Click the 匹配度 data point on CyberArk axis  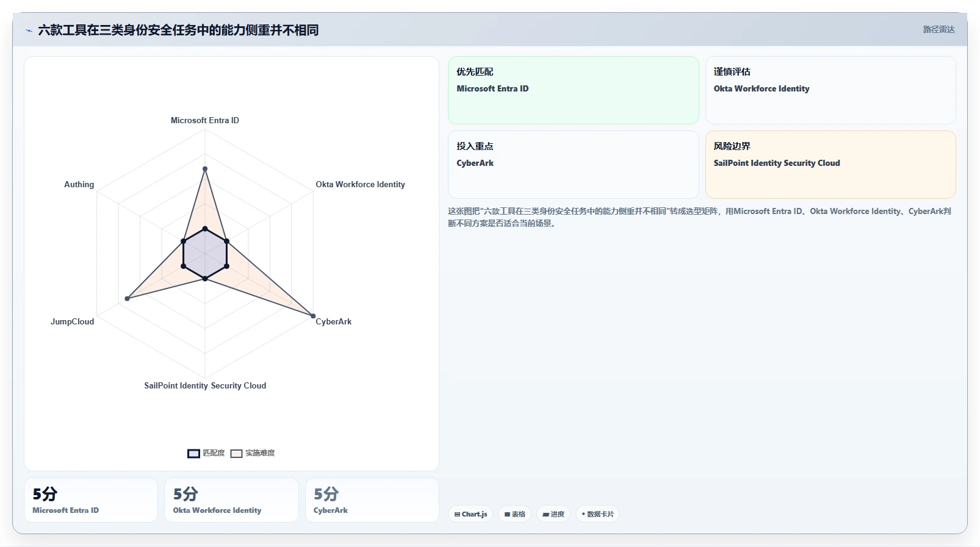[226, 266]
